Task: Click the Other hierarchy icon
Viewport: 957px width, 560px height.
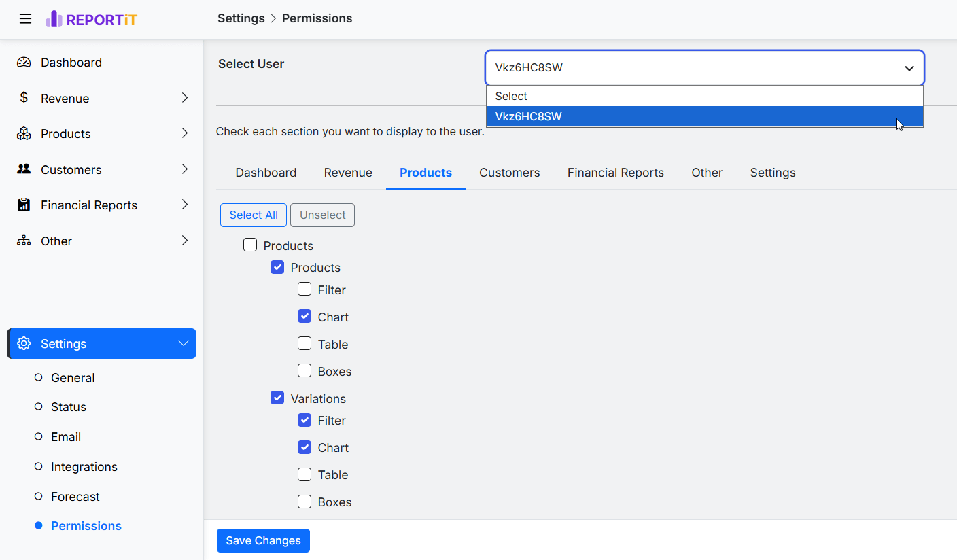Action: tap(24, 241)
